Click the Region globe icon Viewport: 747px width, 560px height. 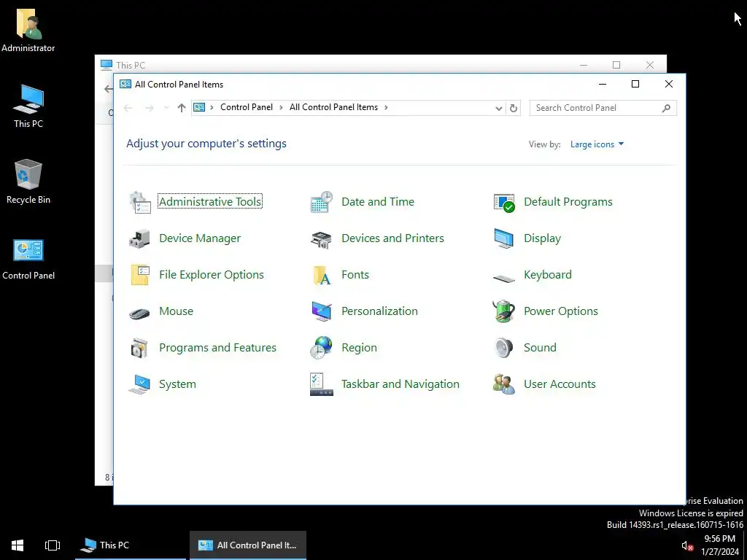(x=322, y=348)
